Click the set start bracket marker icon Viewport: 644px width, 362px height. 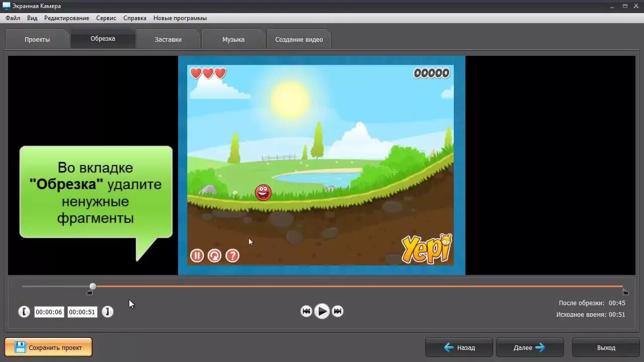click(24, 312)
